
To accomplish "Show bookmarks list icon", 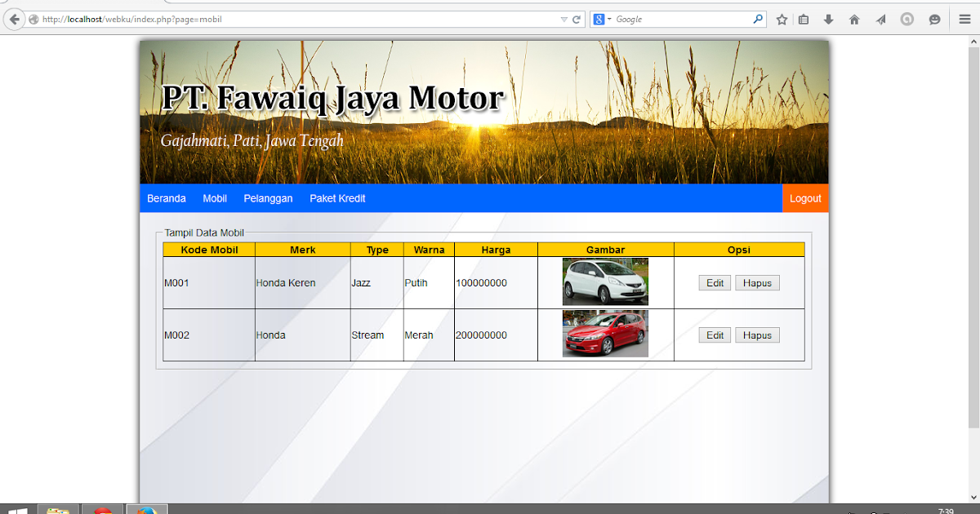I will click(x=804, y=20).
